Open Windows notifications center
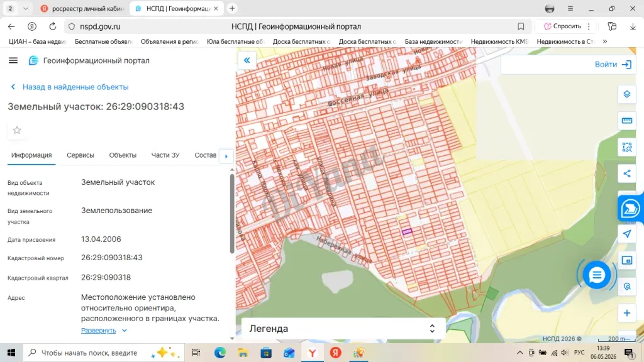Image resolution: width=644 pixels, height=362 pixels. click(629, 353)
